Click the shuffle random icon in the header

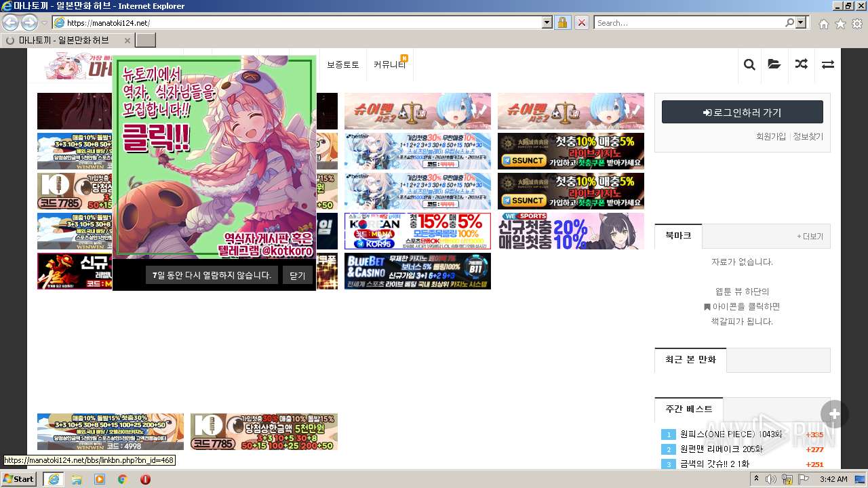[802, 64]
